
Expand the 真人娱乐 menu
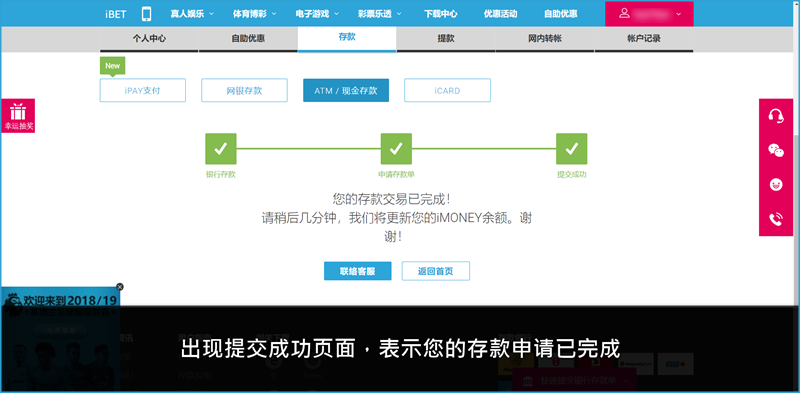pyautogui.click(x=192, y=14)
